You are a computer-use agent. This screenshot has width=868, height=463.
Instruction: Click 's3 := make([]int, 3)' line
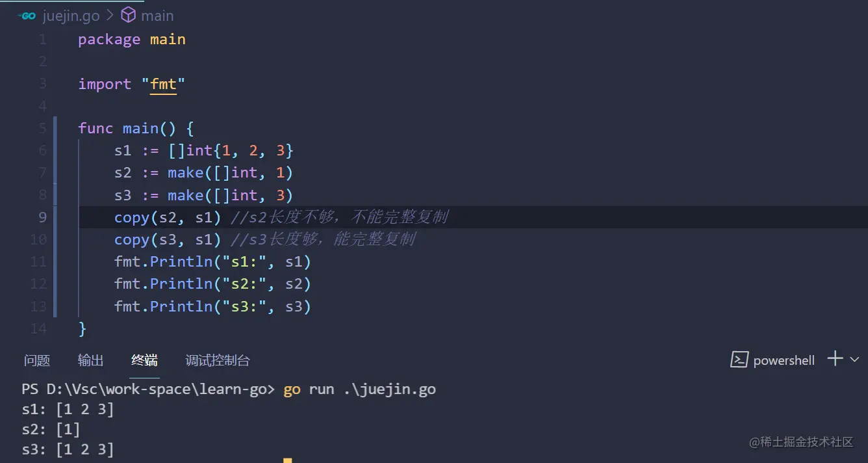204,195
